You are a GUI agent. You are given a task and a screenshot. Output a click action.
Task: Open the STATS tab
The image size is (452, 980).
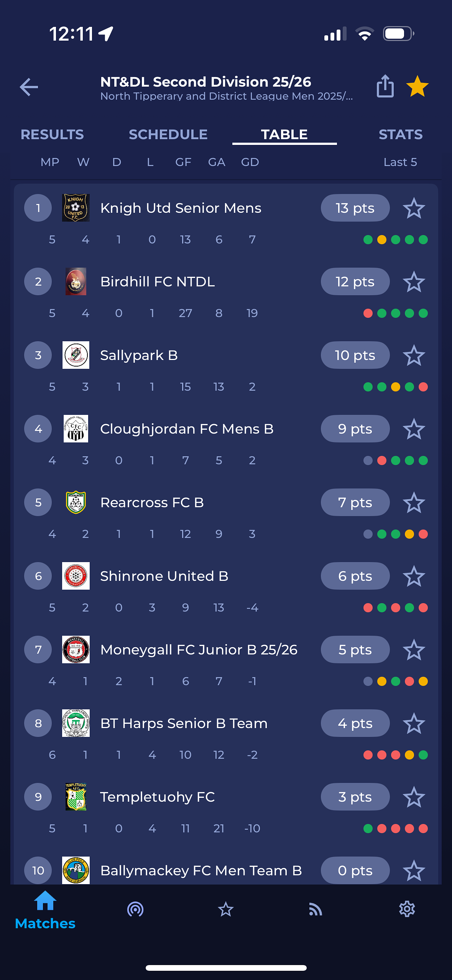click(401, 135)
